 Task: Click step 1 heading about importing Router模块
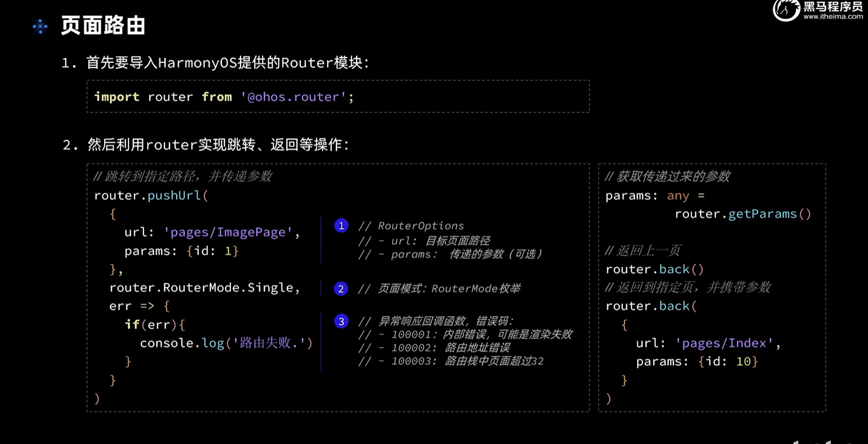point(215,63)
